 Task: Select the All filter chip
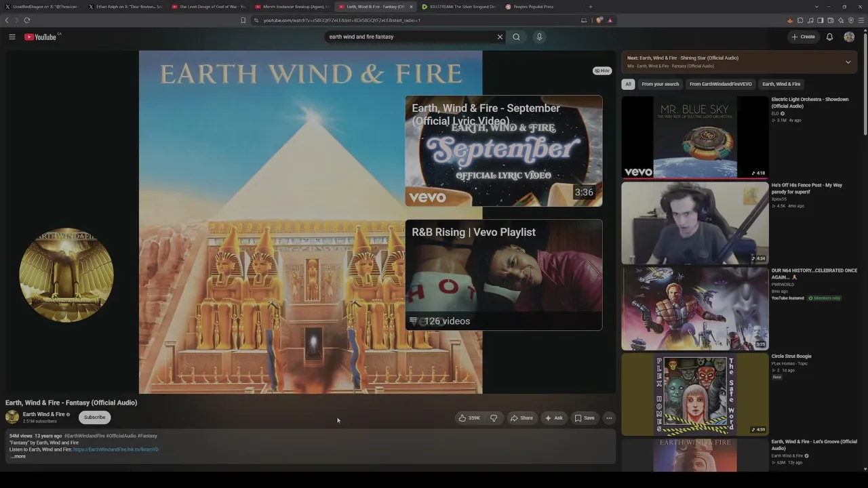628,84
